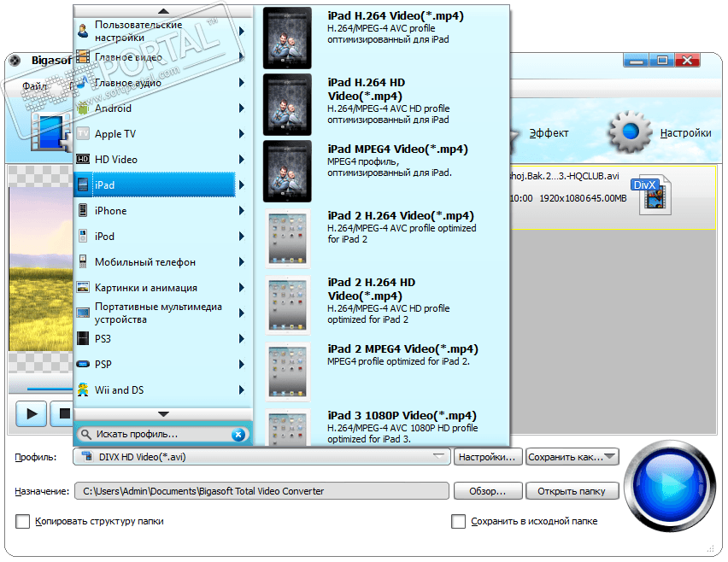The width and height of the screenshot is (728, 562).
Task: Open the Эффект toolbar item
Action: click(x=549, y=133)
